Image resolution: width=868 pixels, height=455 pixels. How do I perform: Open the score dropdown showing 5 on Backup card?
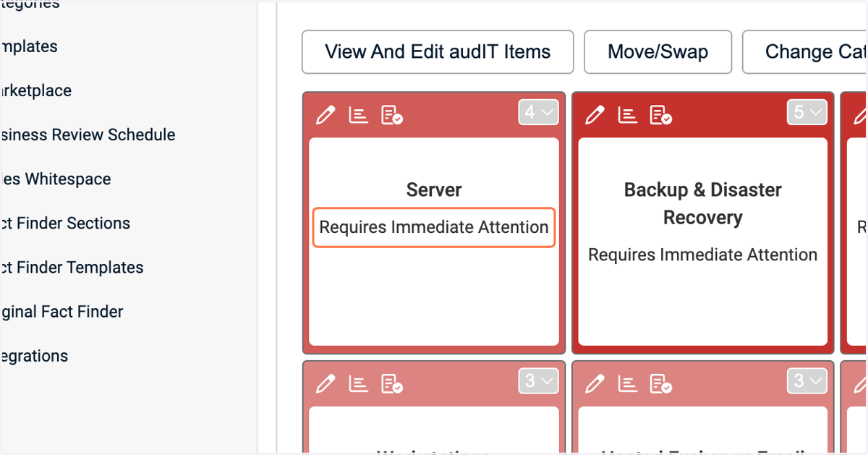click(x=807, y=112)
